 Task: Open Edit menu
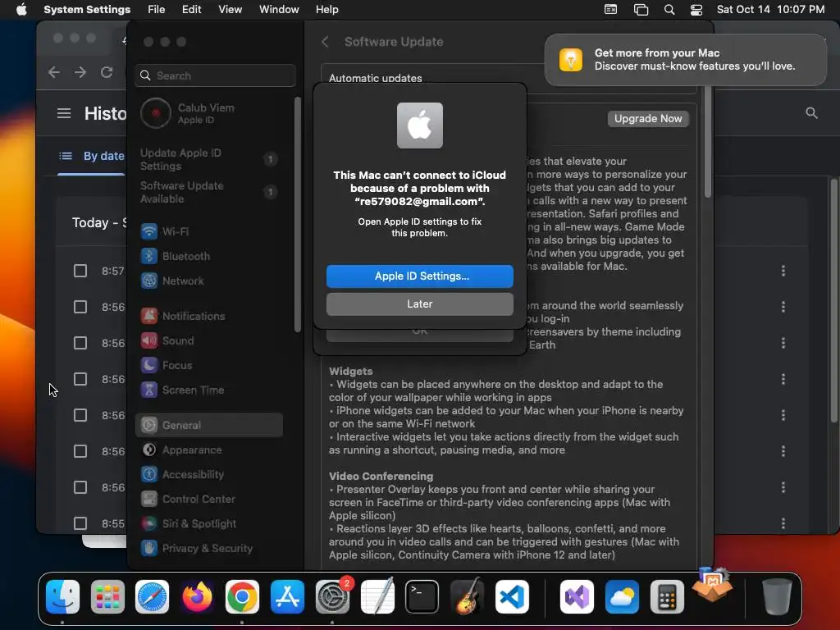191,10
